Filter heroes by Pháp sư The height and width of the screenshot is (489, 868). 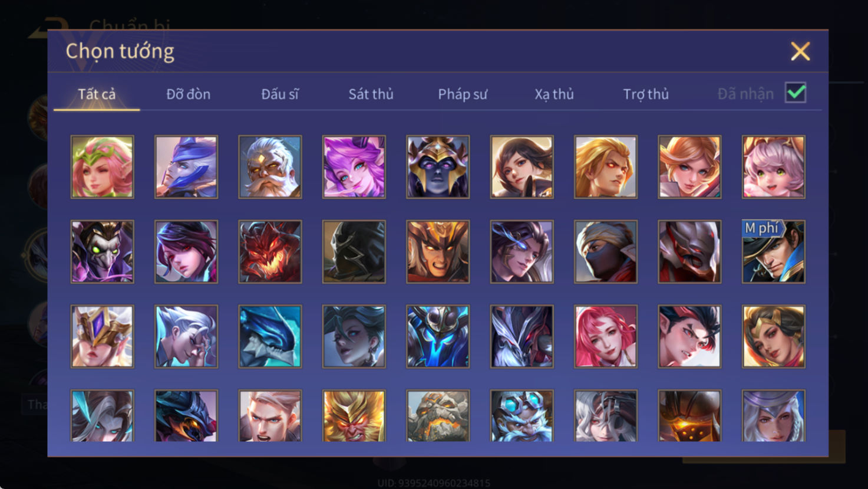tap(463, 94)
